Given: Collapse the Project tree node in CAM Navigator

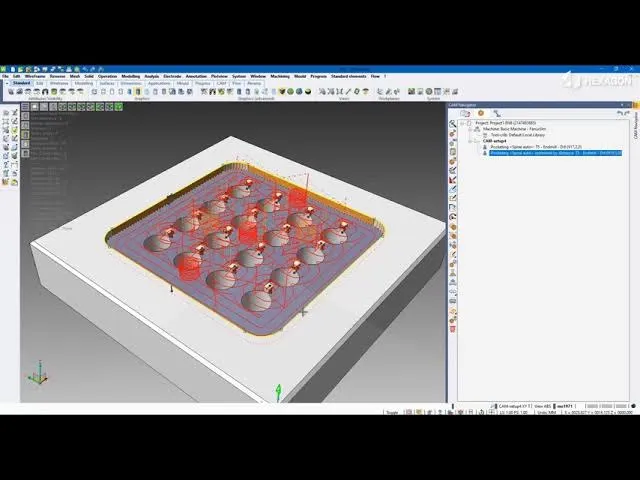Looking at the screenshot, I should tap(462, 122).
